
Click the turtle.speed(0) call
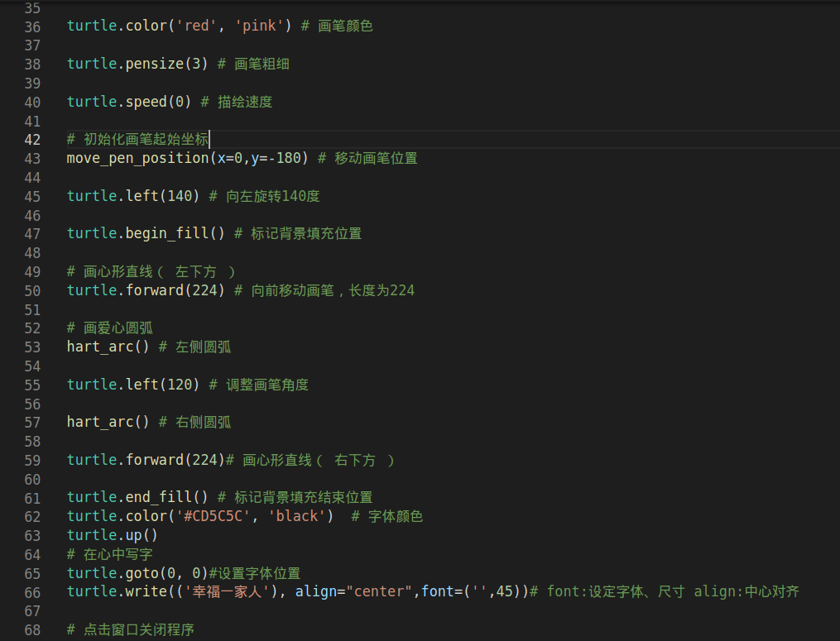[128, 101]
